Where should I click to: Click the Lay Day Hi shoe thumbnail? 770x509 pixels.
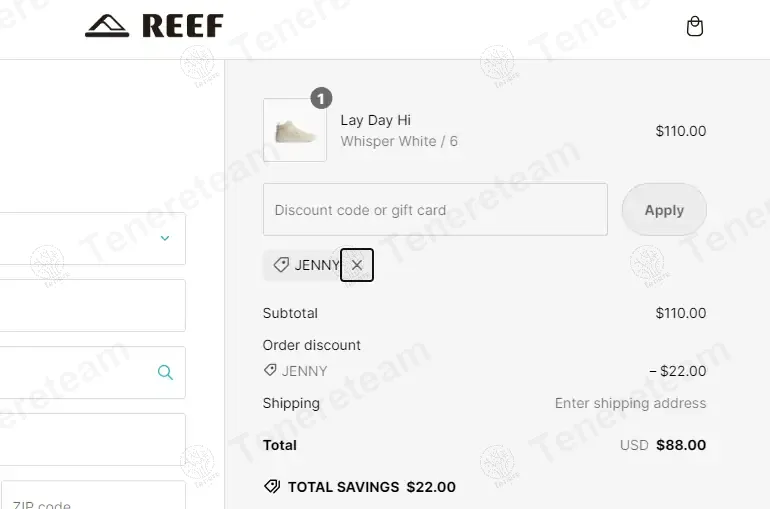coord(295,130)
